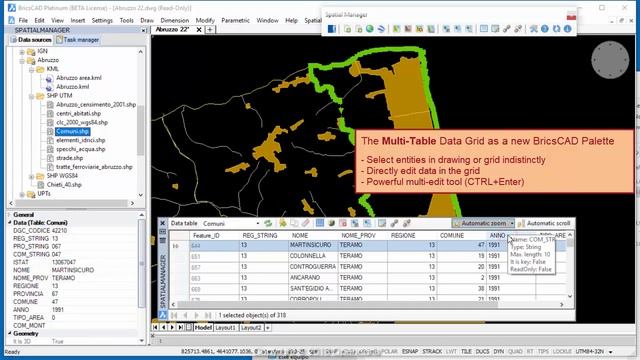Screen dimensions: 640x360
Task: Open the Data table Comuni dropdown
Action: (x=258, y=223)
